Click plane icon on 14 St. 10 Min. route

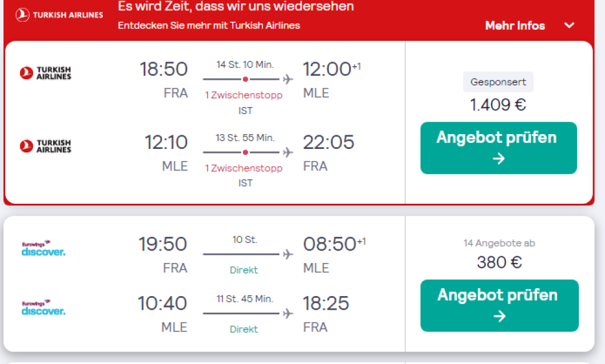(x=288, y=79)
